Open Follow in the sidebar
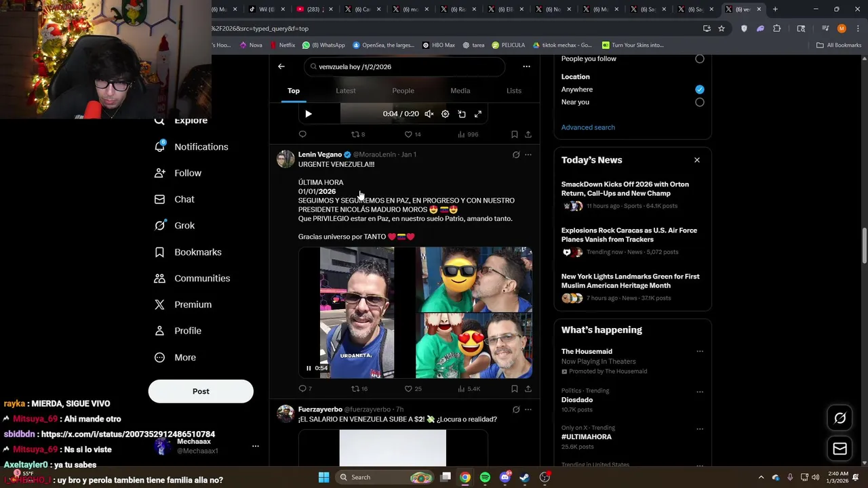The height and width of the screenshot is (488, 868). click(x=178, y=174)
